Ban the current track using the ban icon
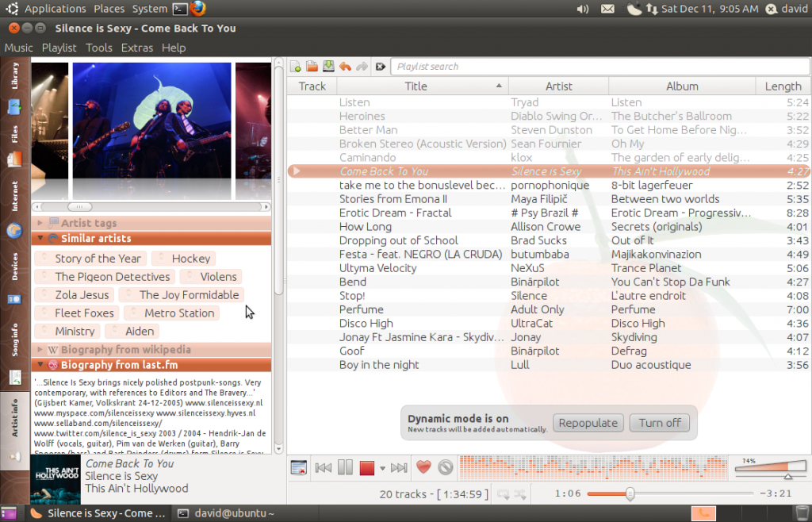The width and height of the screenshot is (812, 522). coord(444,467)
